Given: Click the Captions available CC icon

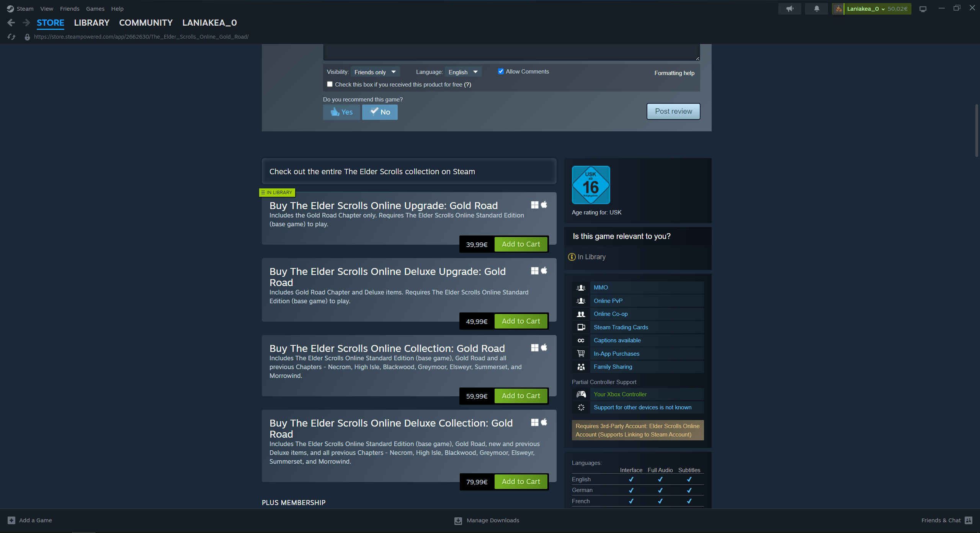Looking at the screenshot, I should pos(581,340).
